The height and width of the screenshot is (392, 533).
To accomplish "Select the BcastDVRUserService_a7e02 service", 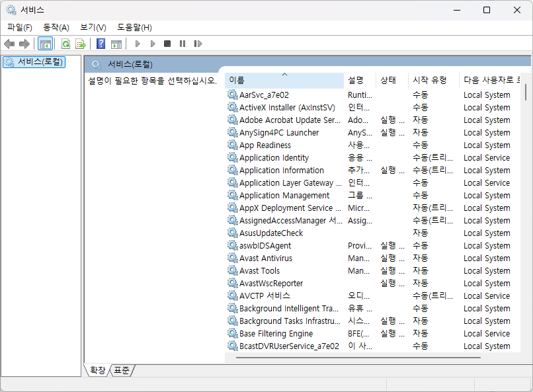I will (x=372, y=346).
